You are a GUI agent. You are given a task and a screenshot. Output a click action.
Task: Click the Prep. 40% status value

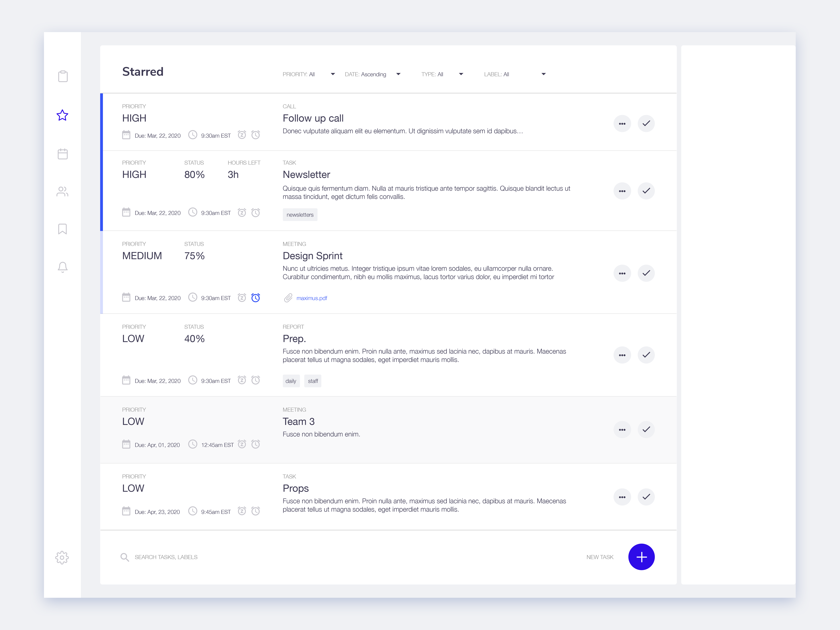tap(194, 339)
